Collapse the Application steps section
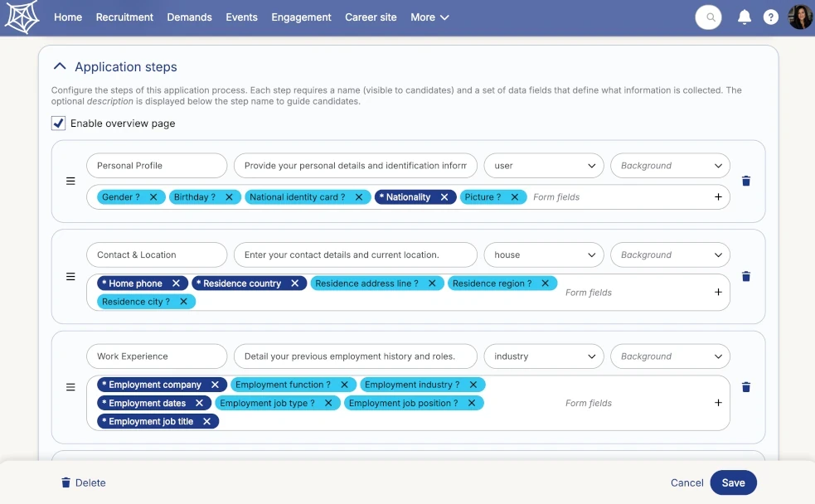 coord(60,66)
